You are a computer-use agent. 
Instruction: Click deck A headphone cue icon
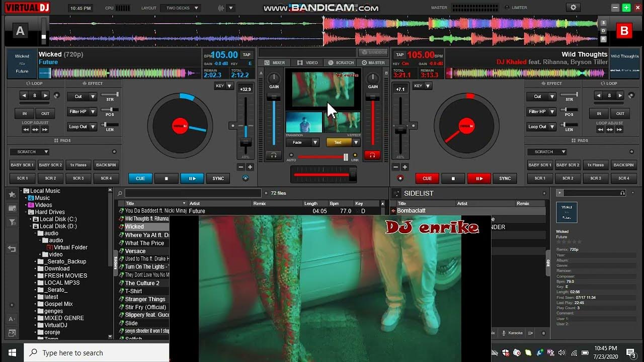(274, 155)
